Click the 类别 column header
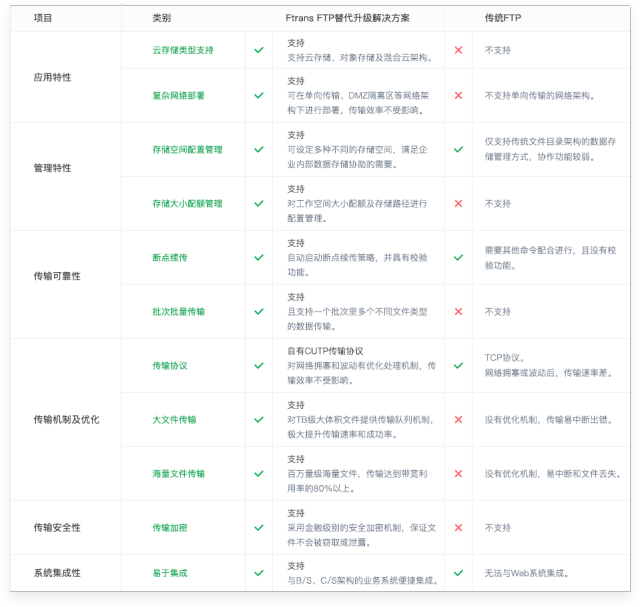This screenshot has width=640, height=607. [x=162, y=18]
